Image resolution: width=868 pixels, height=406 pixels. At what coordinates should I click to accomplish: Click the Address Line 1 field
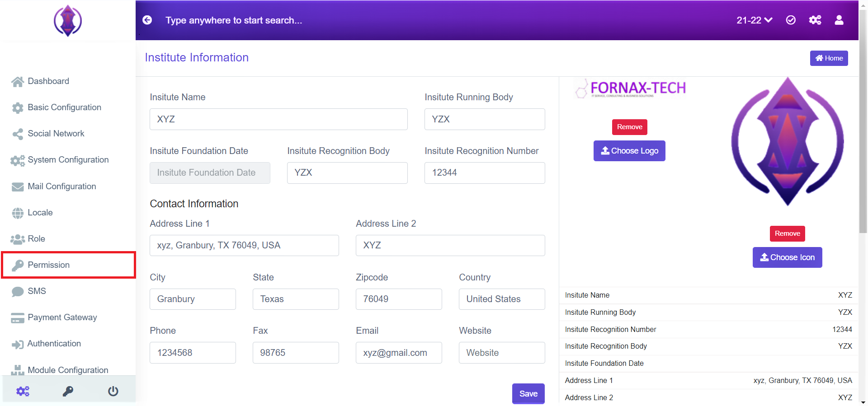tap(244, 245)
